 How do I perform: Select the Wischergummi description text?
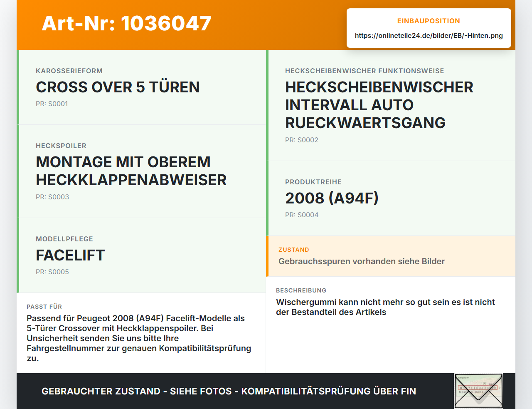tap(385, 307)
